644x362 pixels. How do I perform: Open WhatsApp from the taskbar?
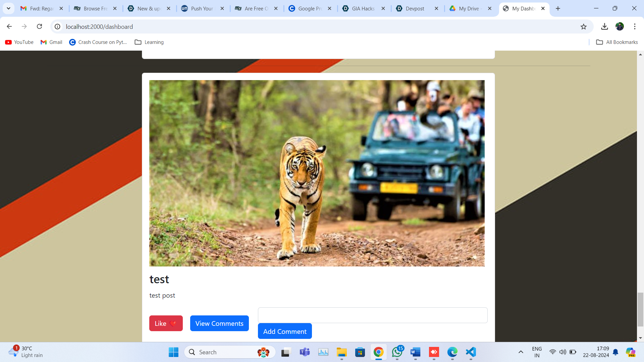397,352
